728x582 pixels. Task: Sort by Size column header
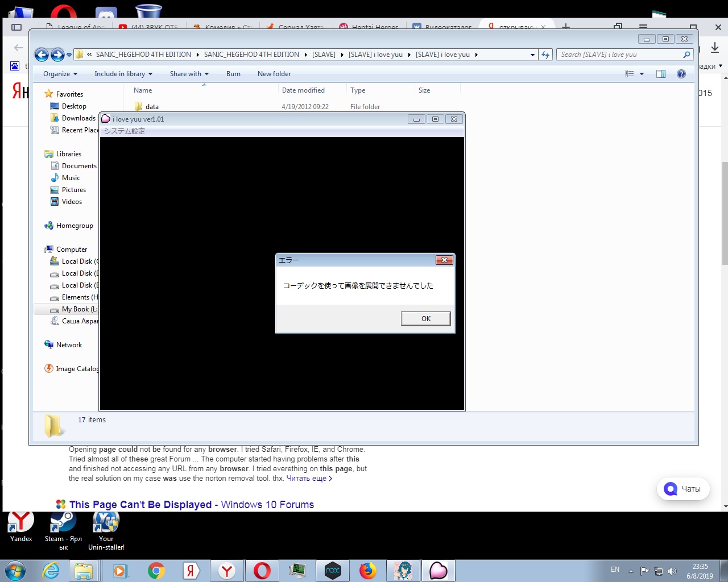424,90
